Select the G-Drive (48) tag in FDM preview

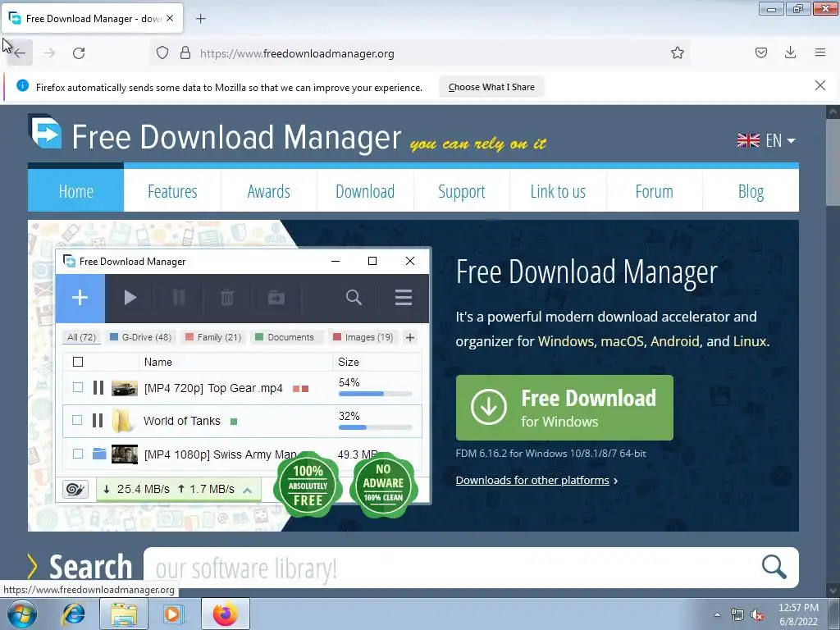pyautogui.click(x=141, y=337)
